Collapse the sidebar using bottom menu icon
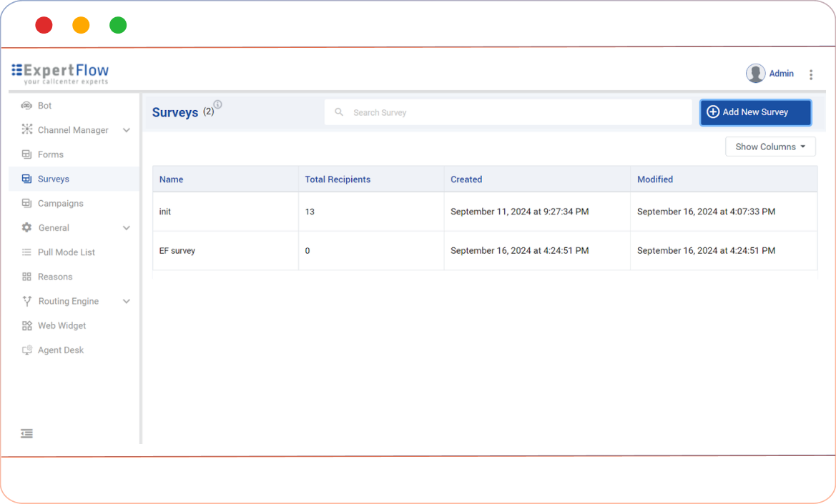This screenshot has width=836, height=504. pos(26,433)
